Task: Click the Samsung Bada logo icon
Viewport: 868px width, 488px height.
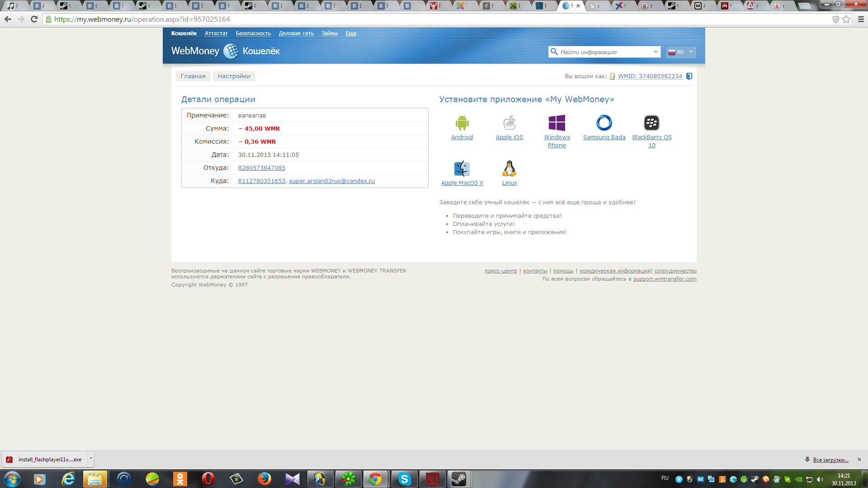Action: pos(604,123)
